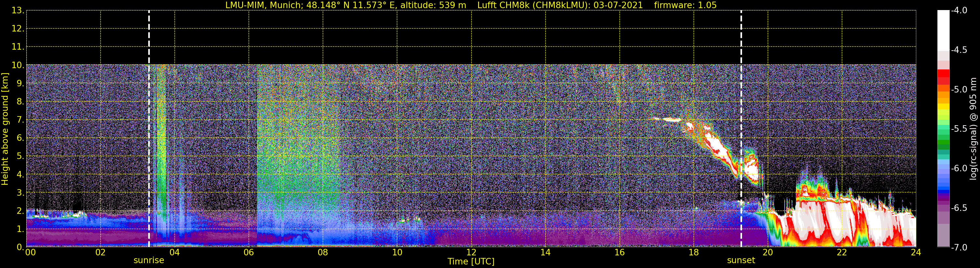Click the colorbar '-7.0' tick label
The width and height of the screenshot is (980, 268).
click(959, 248)
